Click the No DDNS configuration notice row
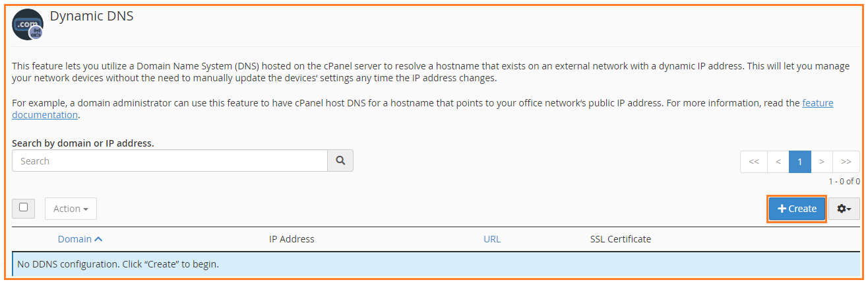 click(x=436, y=264)
